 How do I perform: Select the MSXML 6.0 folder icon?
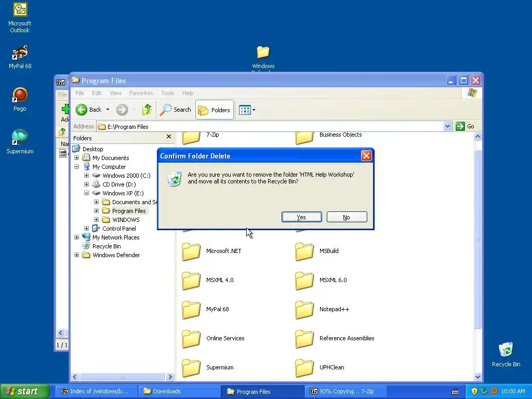[x=304, y=281]
